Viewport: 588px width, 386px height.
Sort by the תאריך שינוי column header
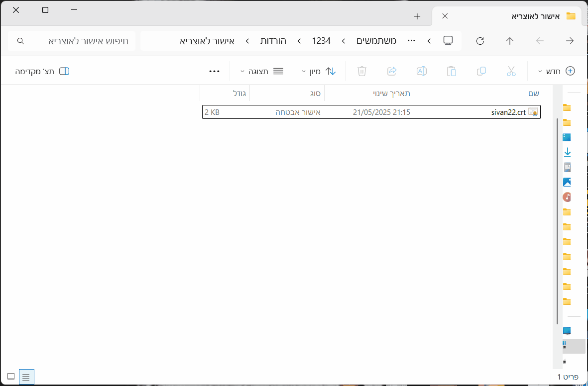(x=392, y=93)
